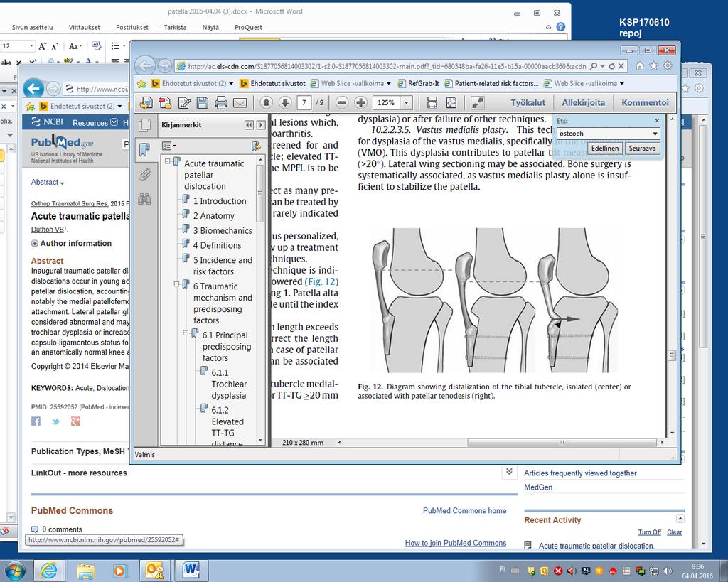Click the Word help question mark icon
The image size is (728, 582).
(x=561, y=27)
